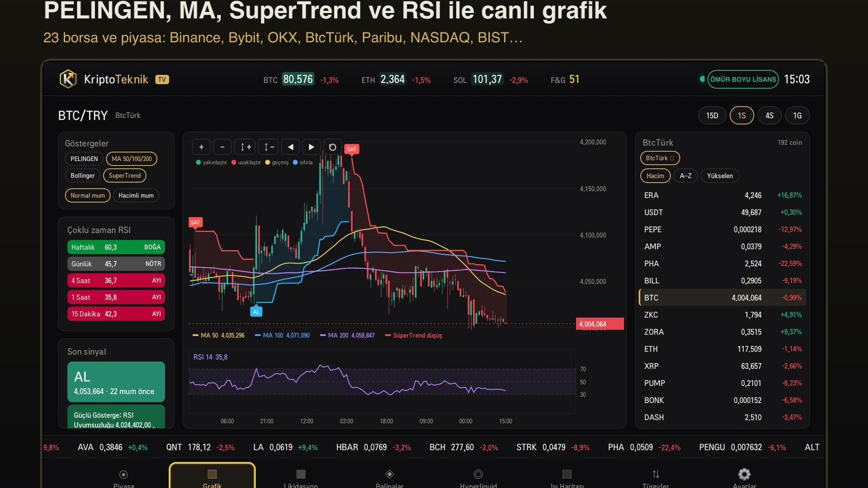Screen dimensions: 868x488
Task: Expand the chart vertical scale
Action: click(246, 147)
